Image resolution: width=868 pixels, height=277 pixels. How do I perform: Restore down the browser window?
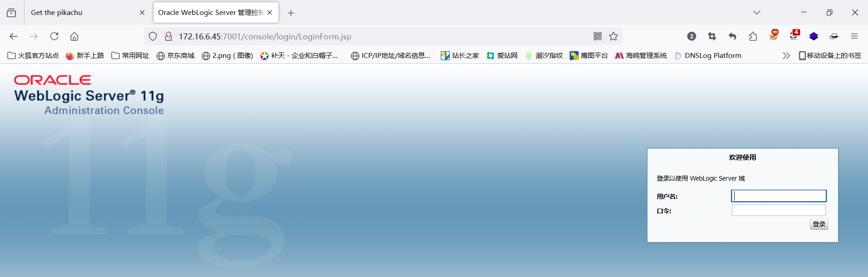tap(829, 13)
